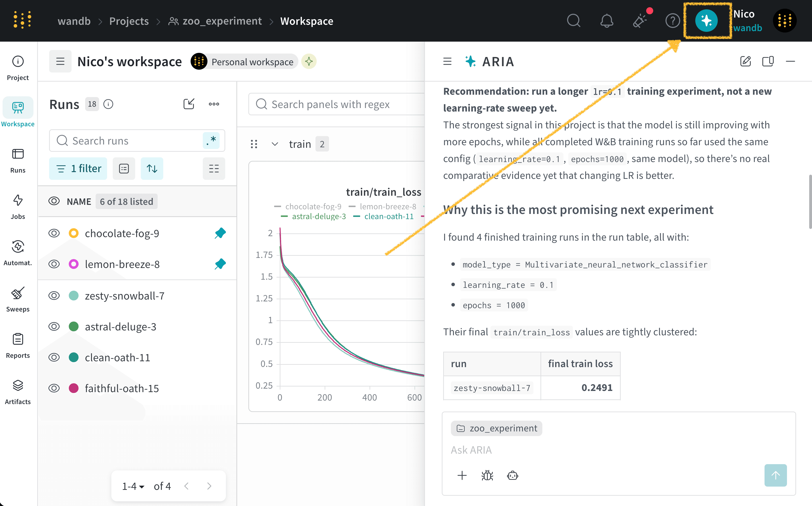
Task: Focus the Search panels with regex field
Action: 336,104
